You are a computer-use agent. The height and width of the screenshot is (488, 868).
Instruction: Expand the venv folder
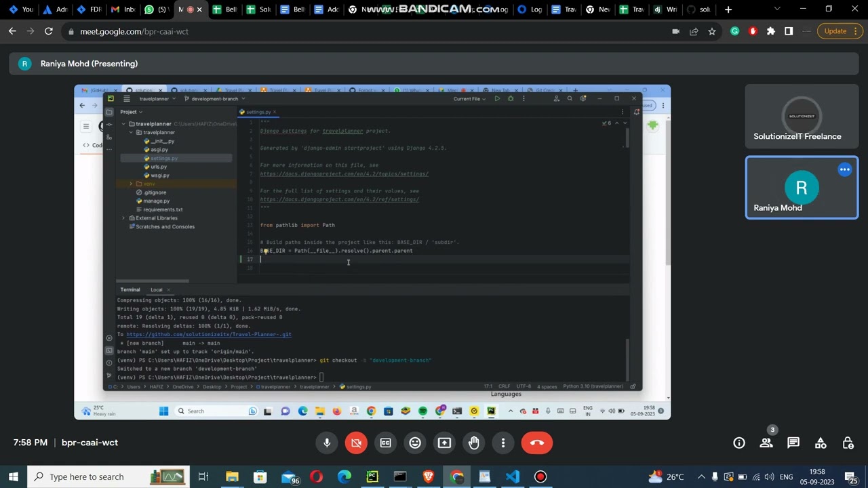(132, 184)
